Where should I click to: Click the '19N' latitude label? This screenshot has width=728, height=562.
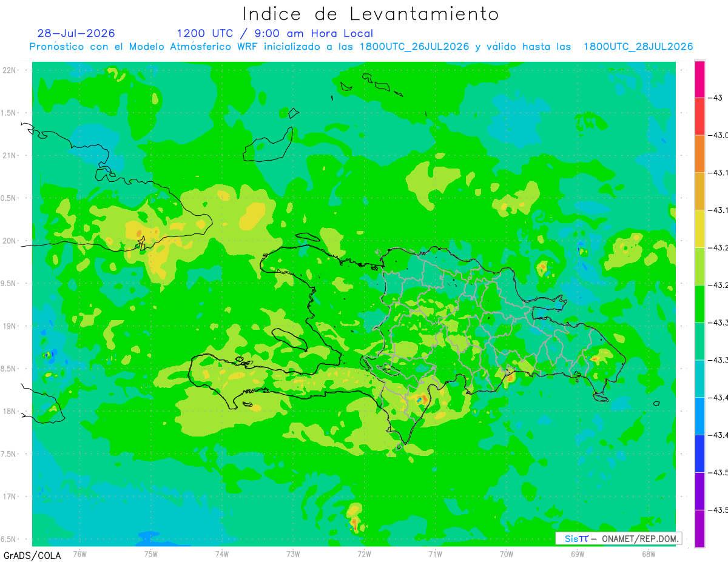click(x=10, y=326)
